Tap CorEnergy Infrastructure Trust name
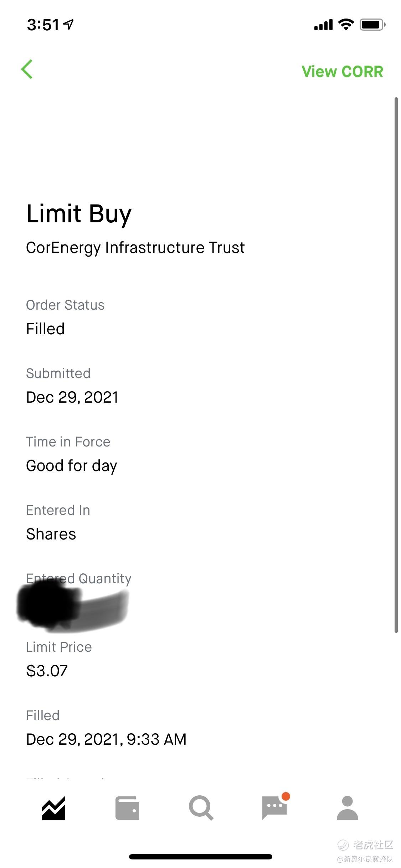This screenshot has width=401, height=868. tap(135, 248)
